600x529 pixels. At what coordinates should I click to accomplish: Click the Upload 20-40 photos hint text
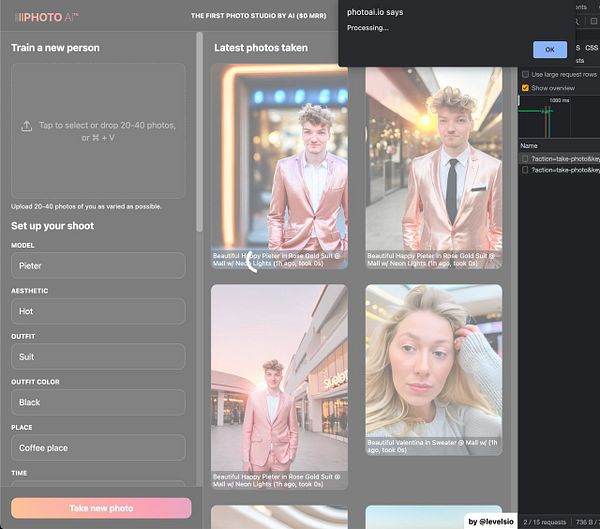coord(86,206)
